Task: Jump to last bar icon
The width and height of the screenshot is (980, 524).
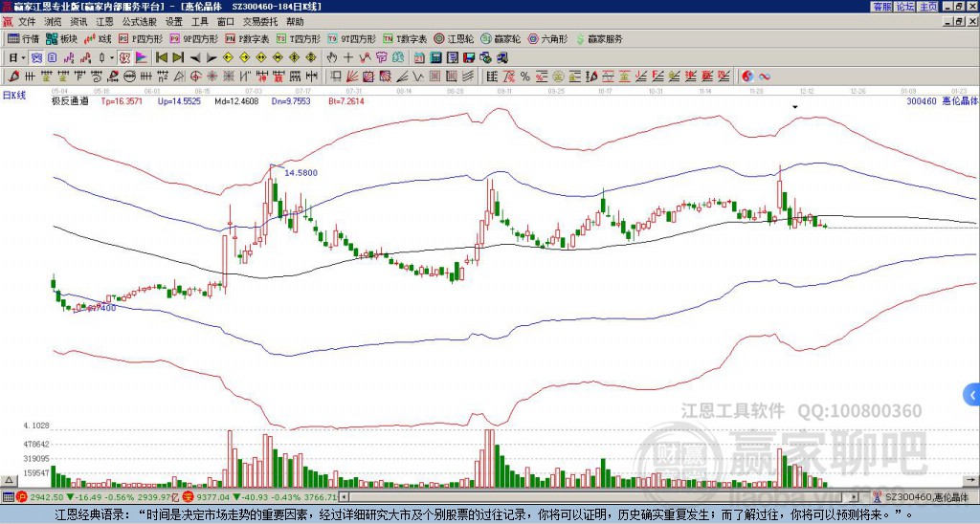Action: point(178,58)
